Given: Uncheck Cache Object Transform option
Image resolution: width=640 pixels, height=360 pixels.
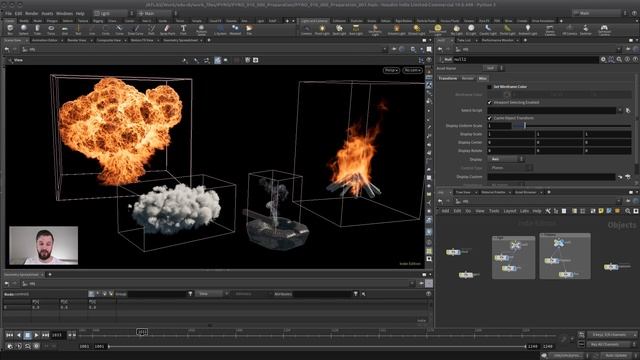Looking at the screenshot, I should (489, 118).
